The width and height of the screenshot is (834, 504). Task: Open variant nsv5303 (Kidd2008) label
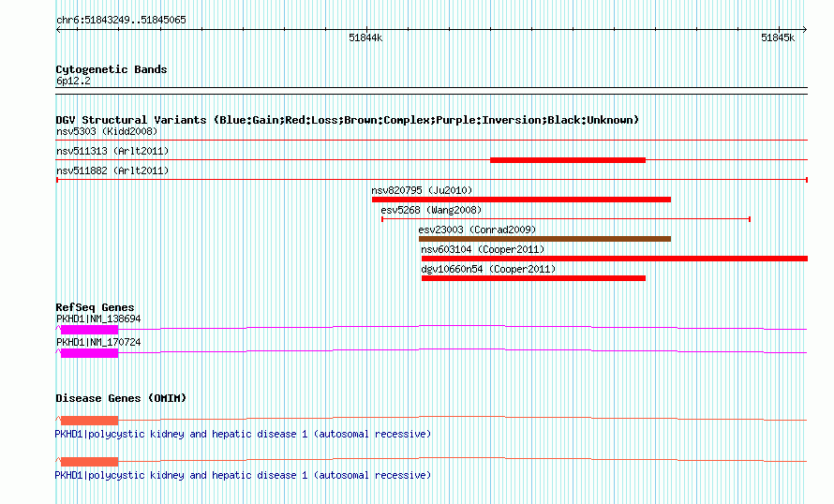pos(107,131)
